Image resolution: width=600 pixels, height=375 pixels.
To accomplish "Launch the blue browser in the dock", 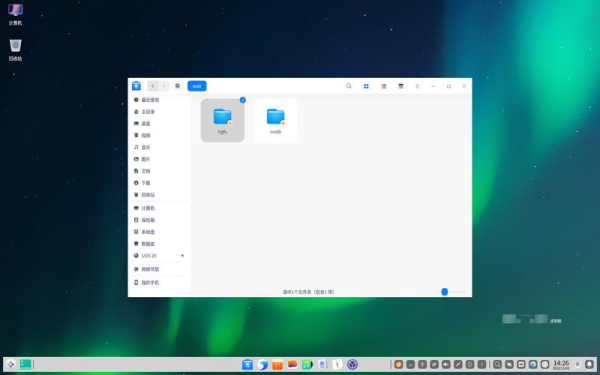I will tap(262, 364).
